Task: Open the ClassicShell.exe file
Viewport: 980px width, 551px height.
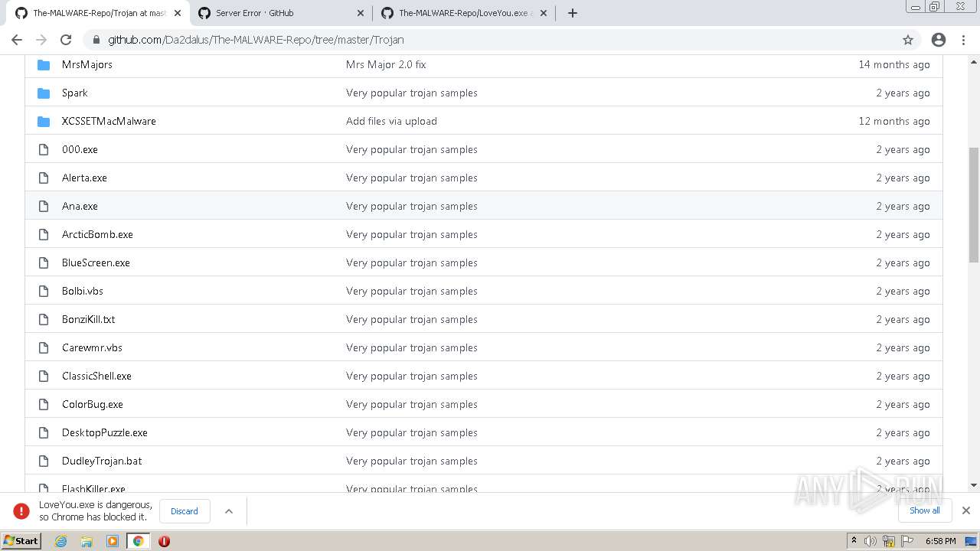Action: (96, 376)
